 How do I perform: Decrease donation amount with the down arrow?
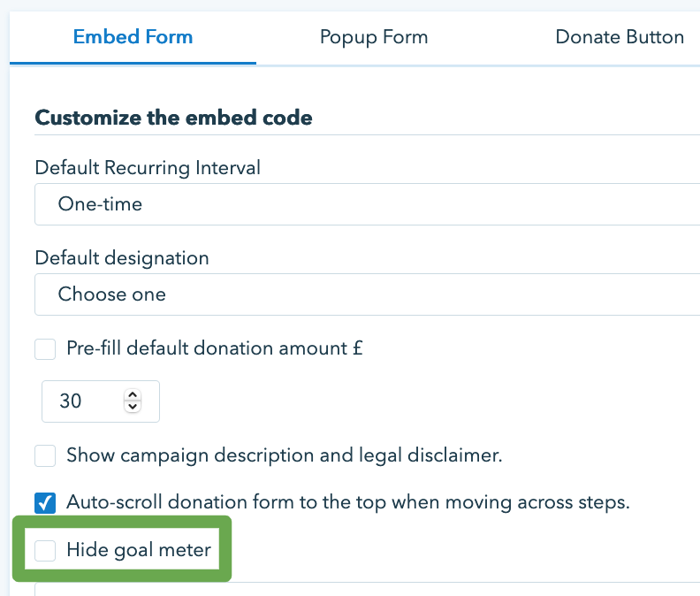tap(133, 407)
